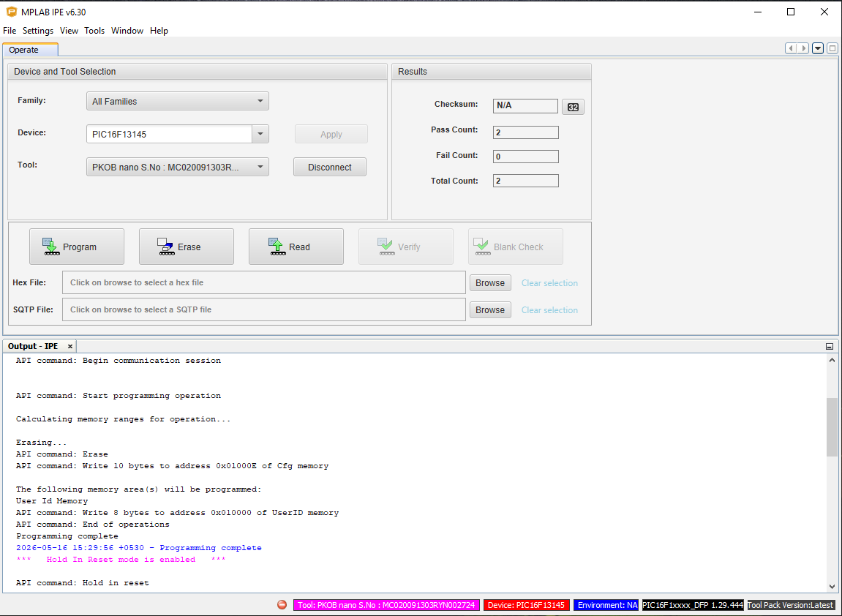Click the Erase button

pos(187,247)
